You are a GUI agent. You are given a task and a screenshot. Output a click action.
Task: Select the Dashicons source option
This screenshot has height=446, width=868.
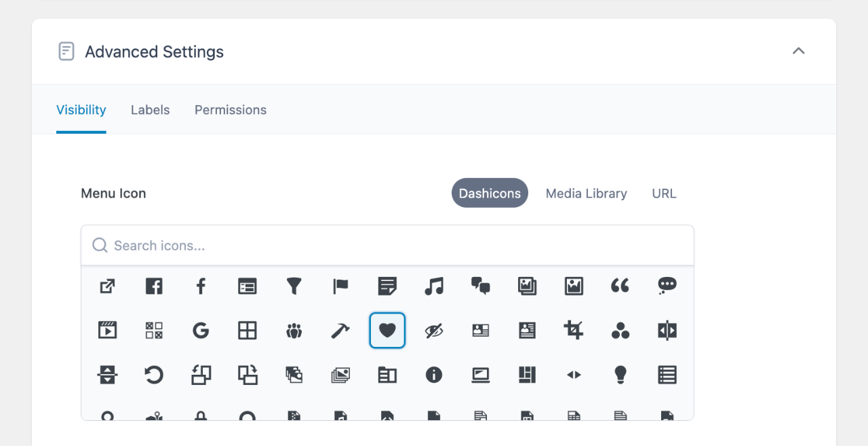[x=490, y=193]
